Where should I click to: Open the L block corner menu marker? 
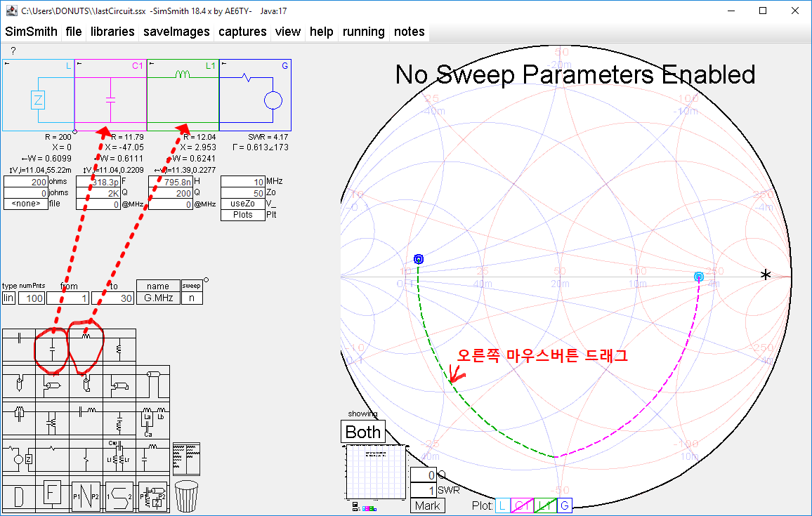[7, 64]
